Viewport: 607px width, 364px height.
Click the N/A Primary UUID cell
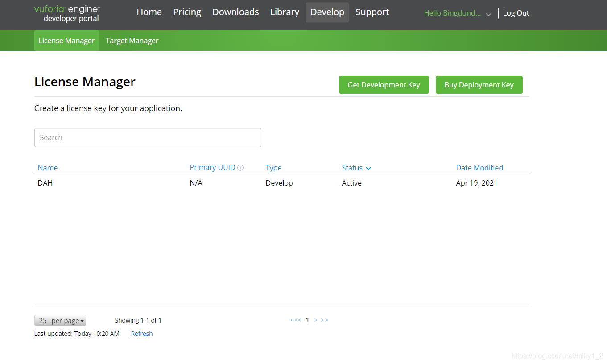(x=196, y=183)
